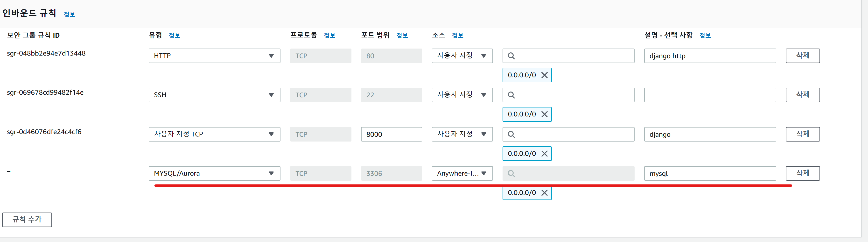Delete the HTTP rule with 삭제

coord(803,56)
